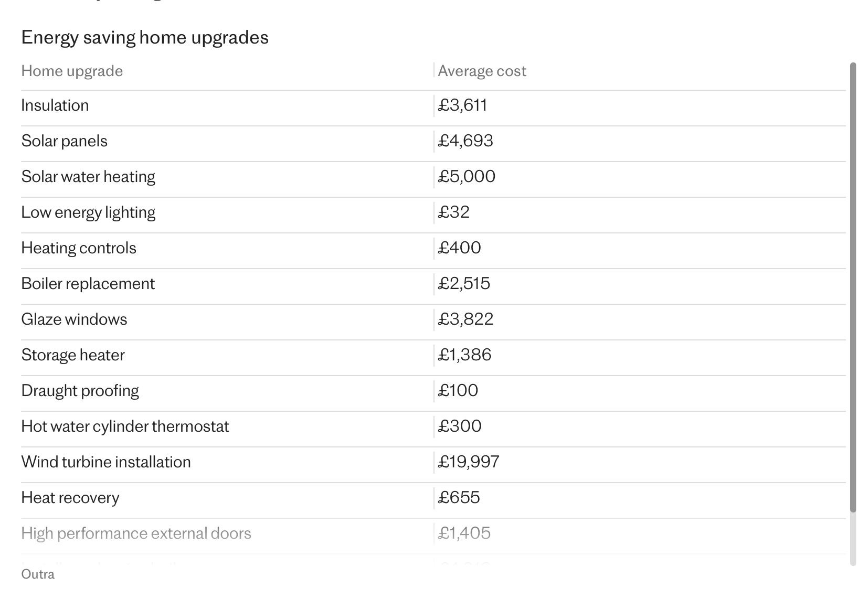Image resolution: width=868 pixels, height=598 pixels.
Task: Click the Storage heater entry
Action: pos(73,355)
